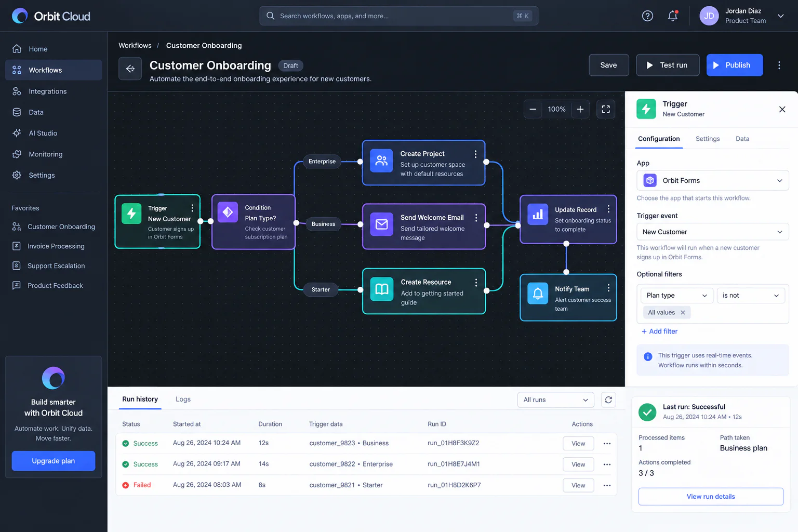The height and width of the screenshot is (532, 798).
Task: Open the help question mark icon
Action: 647,16
